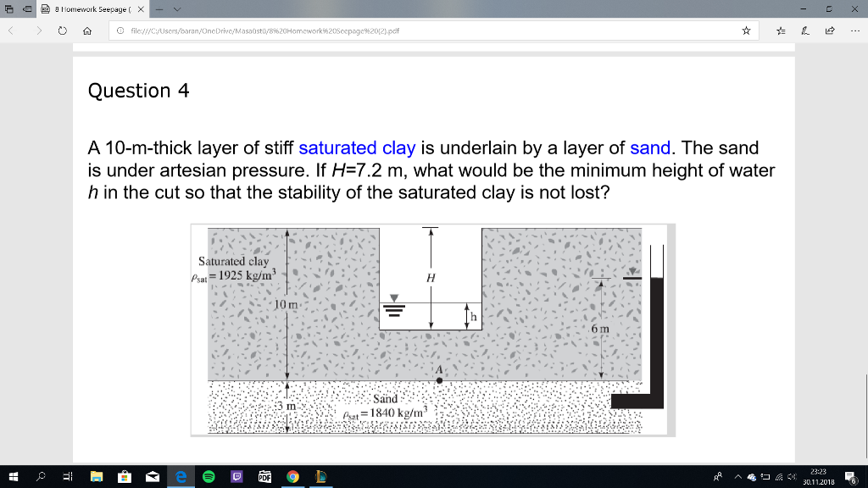Open the Windows Start menu
The width and height of the screenshot is (868, 488).
click(14, 477)
